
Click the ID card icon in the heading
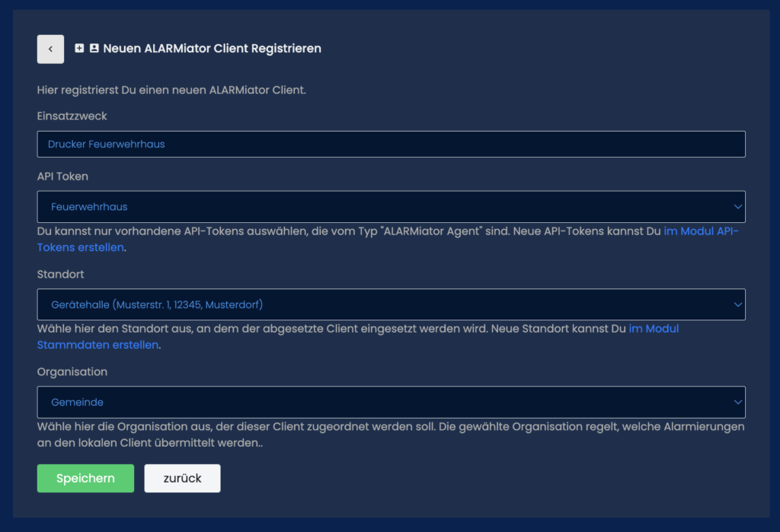94,49
